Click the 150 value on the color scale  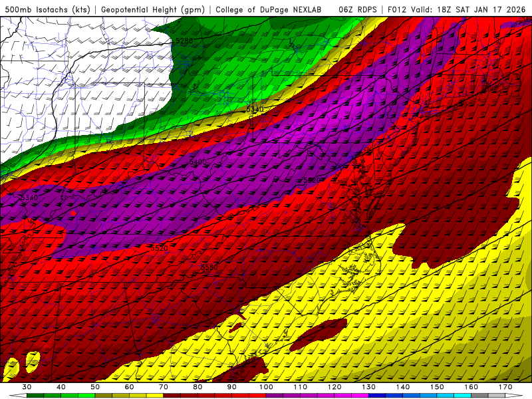[x=437, y=387]
